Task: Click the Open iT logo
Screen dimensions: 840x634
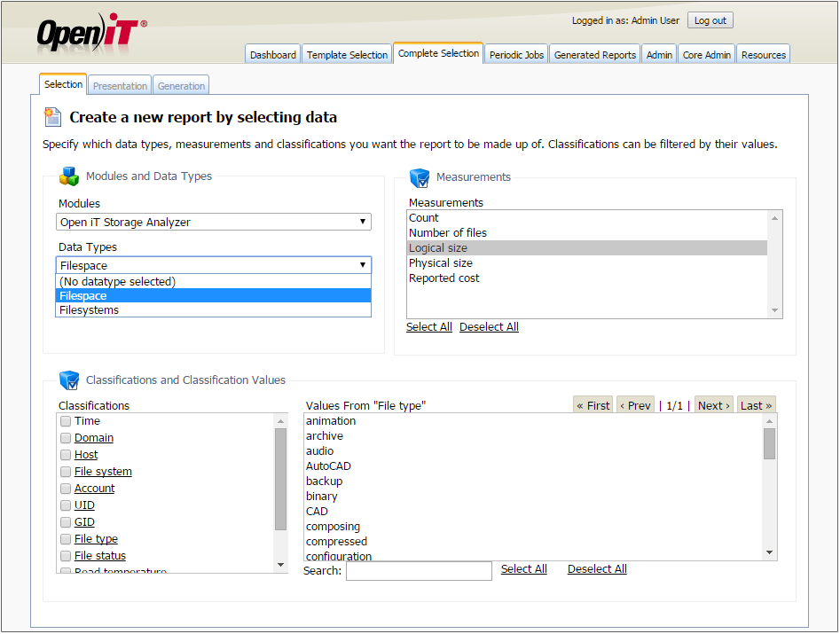Action: [91, 33]
